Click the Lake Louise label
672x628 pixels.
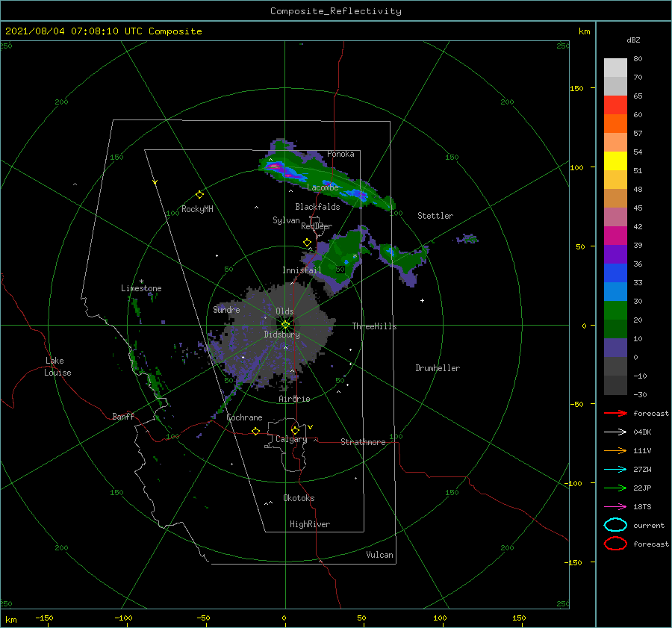point(57,367)
